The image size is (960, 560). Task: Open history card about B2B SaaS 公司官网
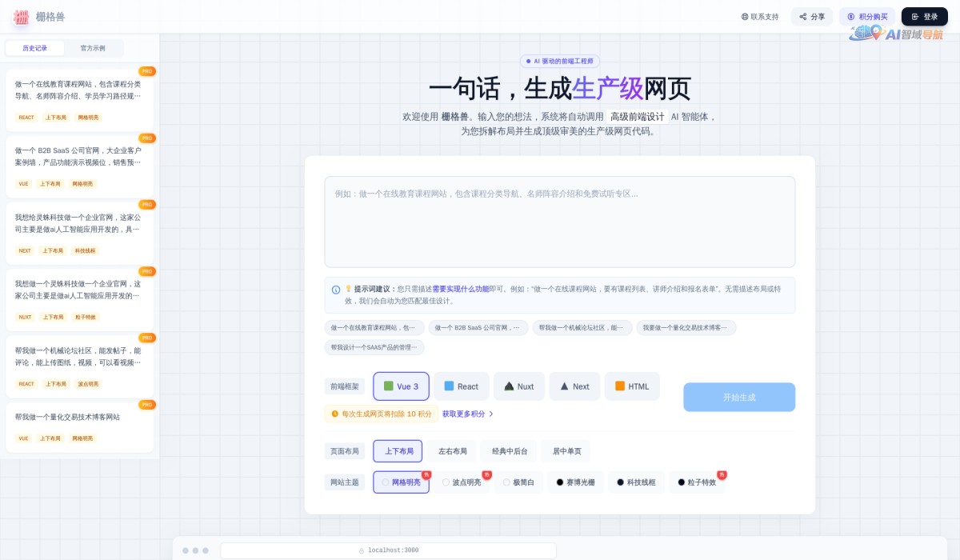pyautogui.click(x=80, y=166)
